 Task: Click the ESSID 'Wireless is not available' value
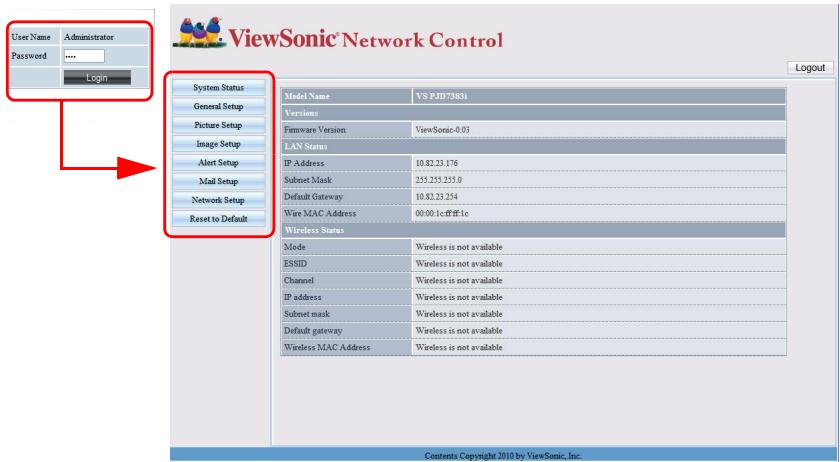(459, 264)
